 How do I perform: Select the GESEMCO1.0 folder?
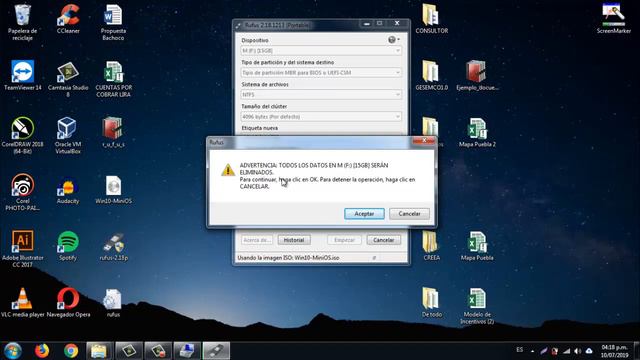point(431,75)
